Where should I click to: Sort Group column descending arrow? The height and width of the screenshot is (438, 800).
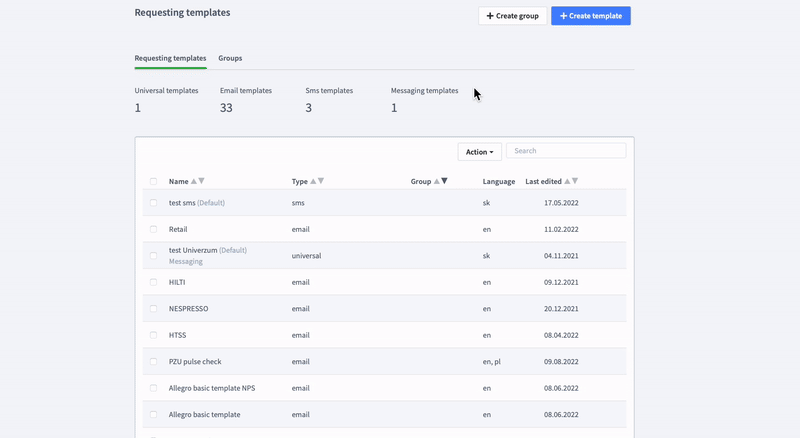(444, 181)
